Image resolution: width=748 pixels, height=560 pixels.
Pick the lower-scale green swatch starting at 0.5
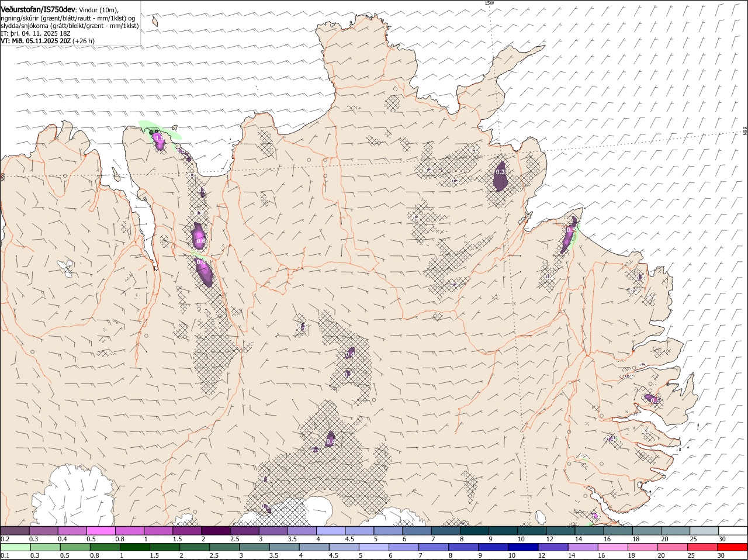tap(75, 547)
